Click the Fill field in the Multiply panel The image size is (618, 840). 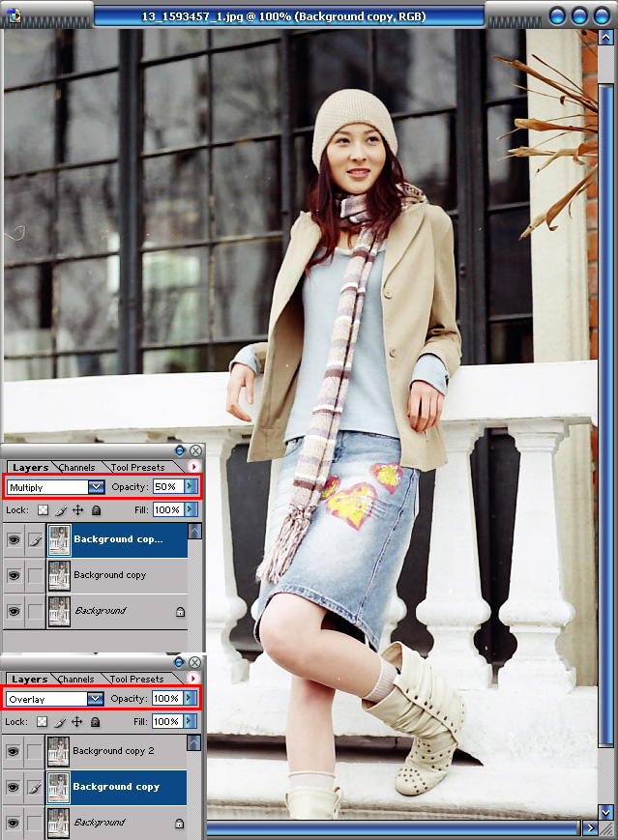pos(168,509)
